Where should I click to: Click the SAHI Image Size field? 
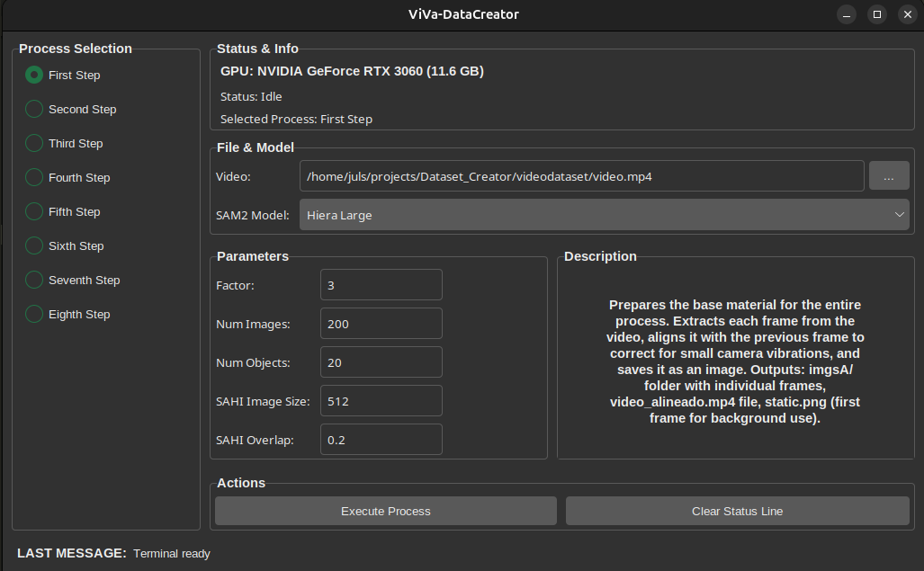pos(381,400)
